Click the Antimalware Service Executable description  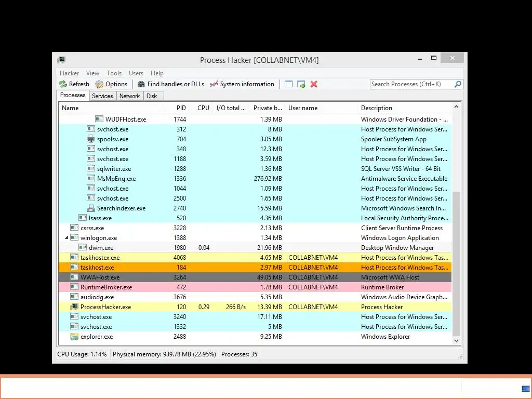point(404,179)
